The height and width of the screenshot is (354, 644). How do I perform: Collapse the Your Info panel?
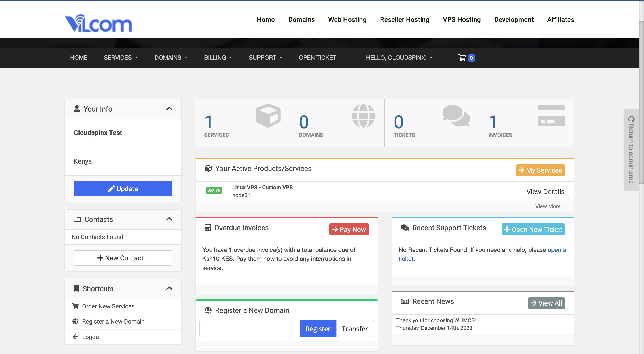point(169,109)
